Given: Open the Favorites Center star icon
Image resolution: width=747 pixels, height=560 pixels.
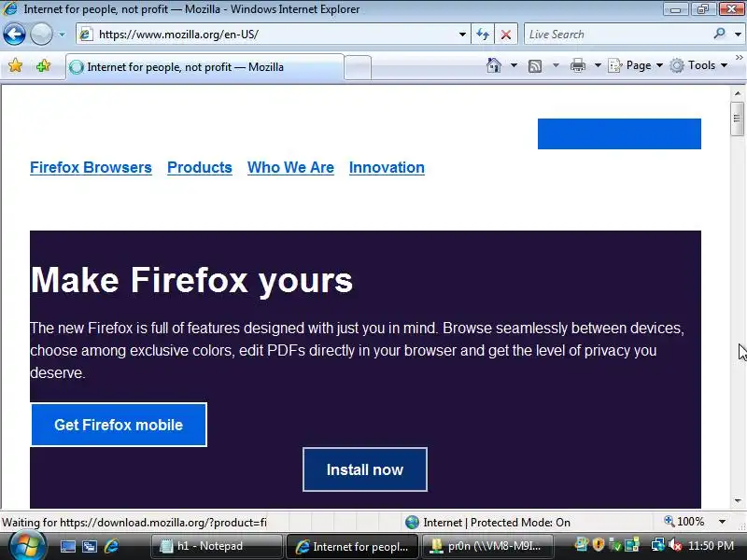Looking at the screenshot, I should (15, 65).
